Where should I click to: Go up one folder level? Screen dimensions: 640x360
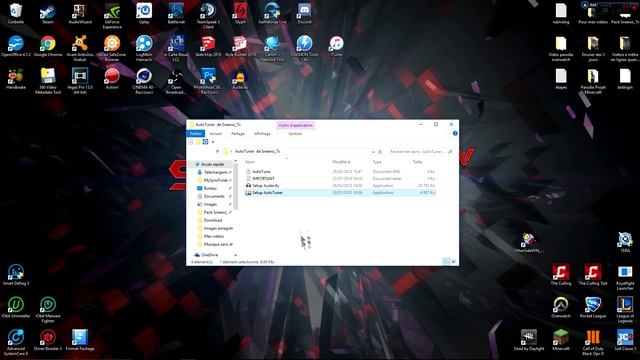pyautogui.click(x=217, y=152)
